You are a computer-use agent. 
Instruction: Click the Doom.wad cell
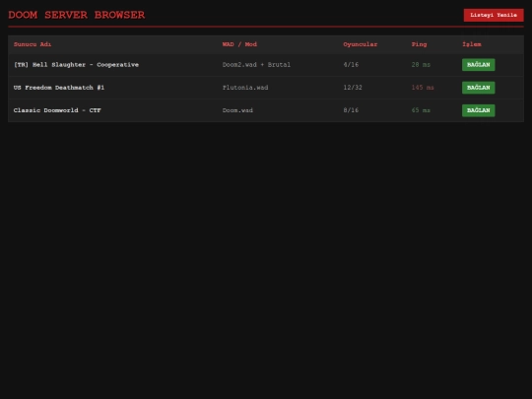[x=237, y=110]
